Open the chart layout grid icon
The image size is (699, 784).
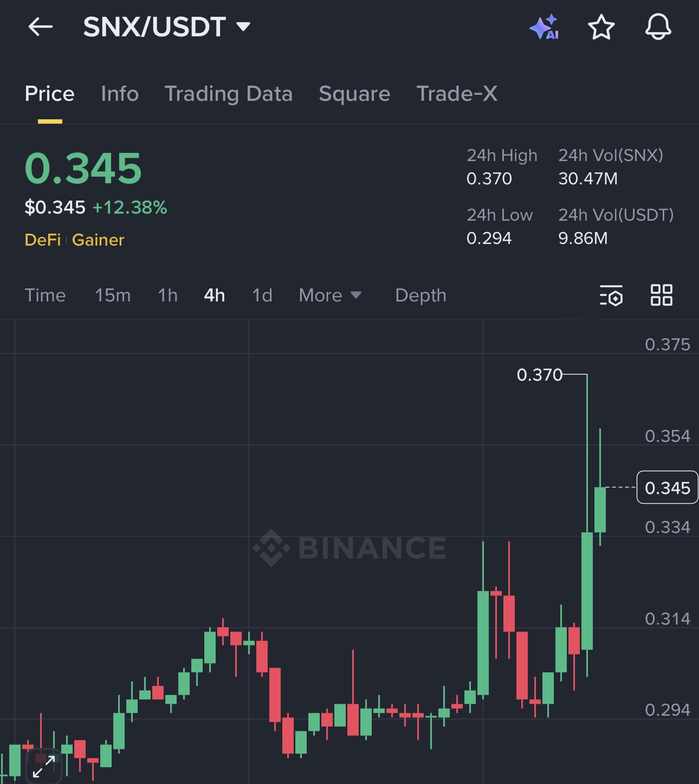pos(661,295)
